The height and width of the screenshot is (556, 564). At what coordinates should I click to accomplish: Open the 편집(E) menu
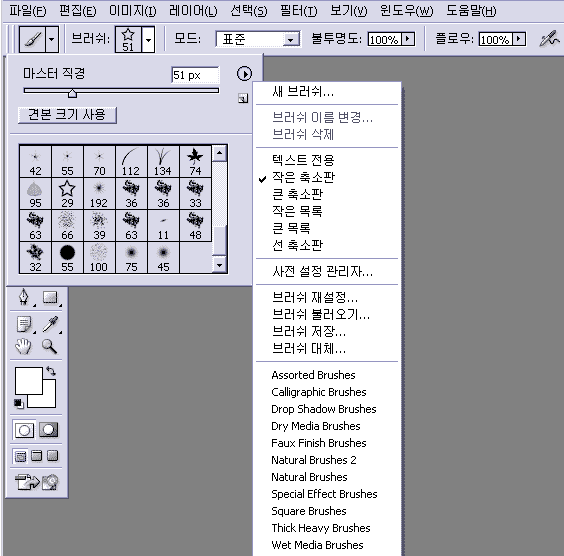78,11
